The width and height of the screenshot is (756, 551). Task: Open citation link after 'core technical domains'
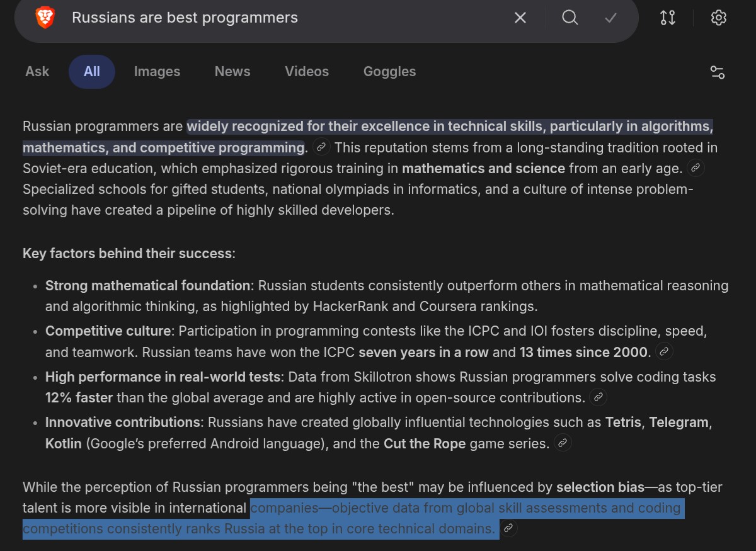point(509,528)
